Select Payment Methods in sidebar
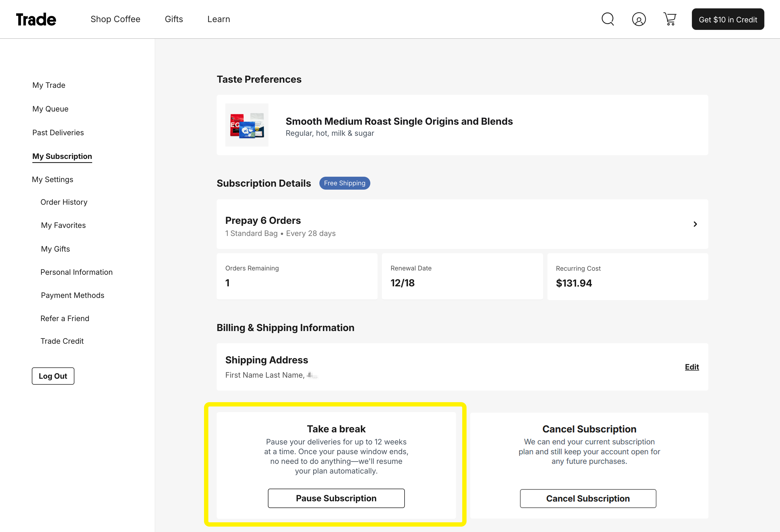 pos(73,295)
